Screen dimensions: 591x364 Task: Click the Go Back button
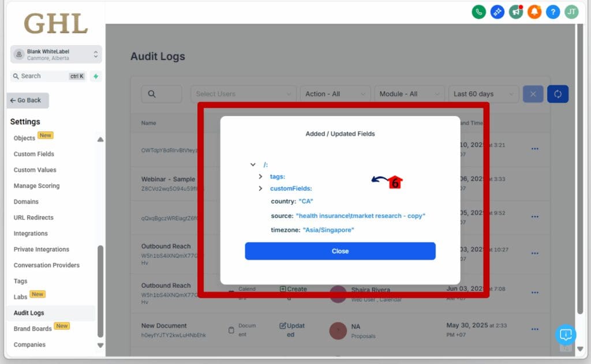click(x=27, y=100)
